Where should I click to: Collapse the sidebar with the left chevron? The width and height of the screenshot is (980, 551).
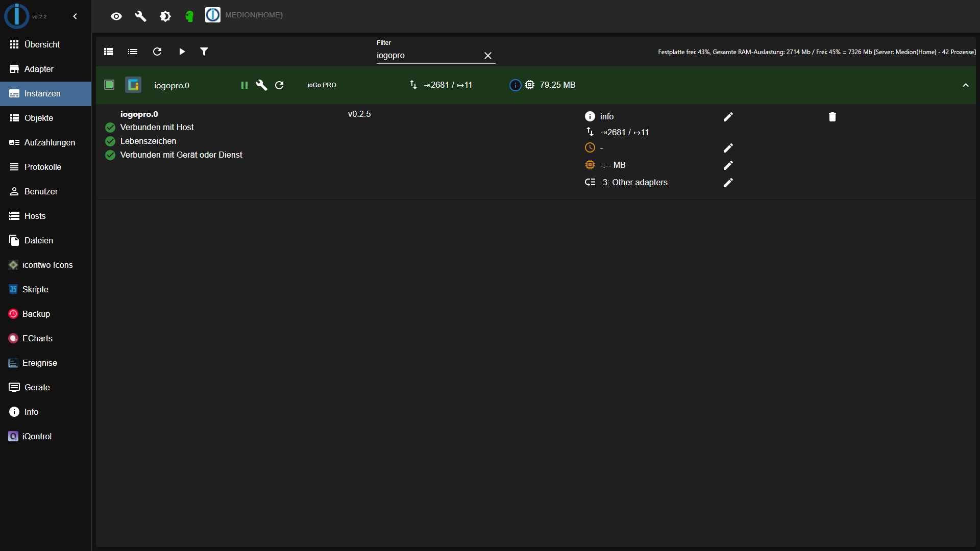75,16
